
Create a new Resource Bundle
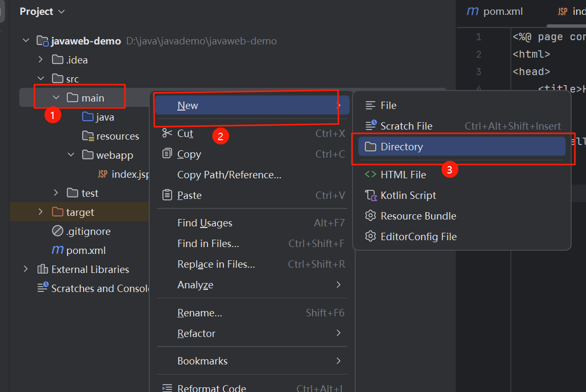pyautogui.click(x=462, y=216)
